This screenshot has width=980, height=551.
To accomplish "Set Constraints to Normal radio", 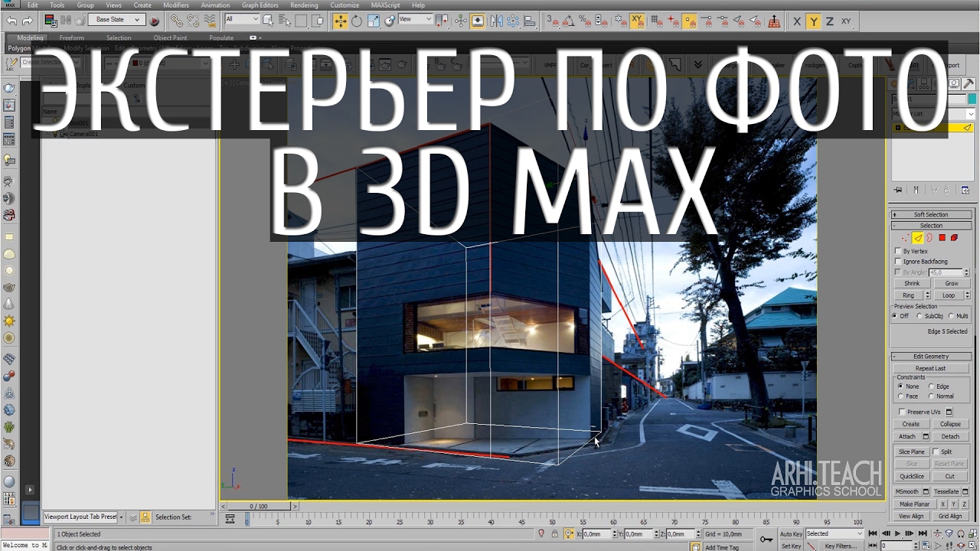I will [930, 396].
